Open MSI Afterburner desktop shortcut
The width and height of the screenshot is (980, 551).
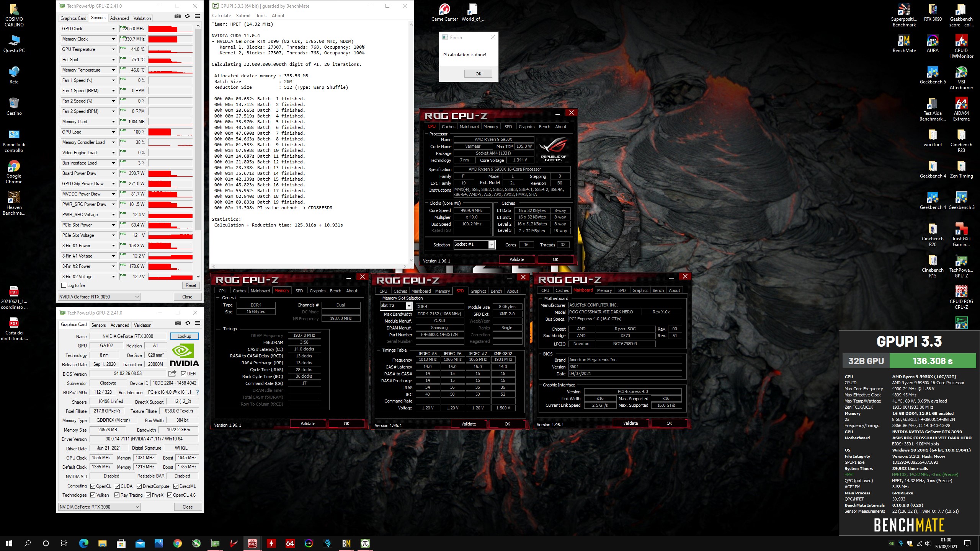point(961,78)
